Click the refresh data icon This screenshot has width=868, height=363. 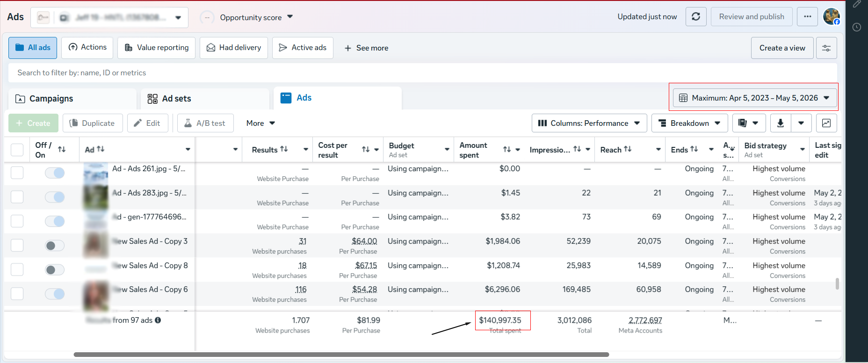pos(696,17)
